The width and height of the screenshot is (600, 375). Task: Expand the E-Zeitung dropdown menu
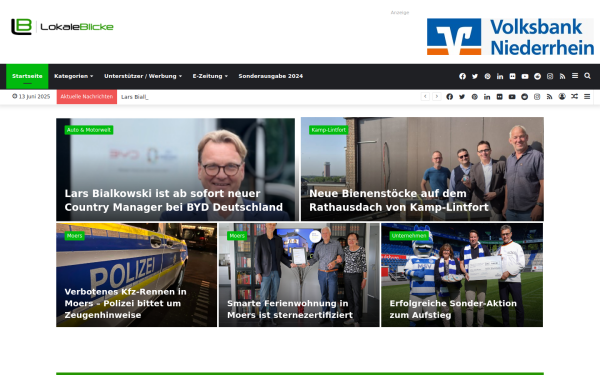pyautogui.click(x=210, y=76)
